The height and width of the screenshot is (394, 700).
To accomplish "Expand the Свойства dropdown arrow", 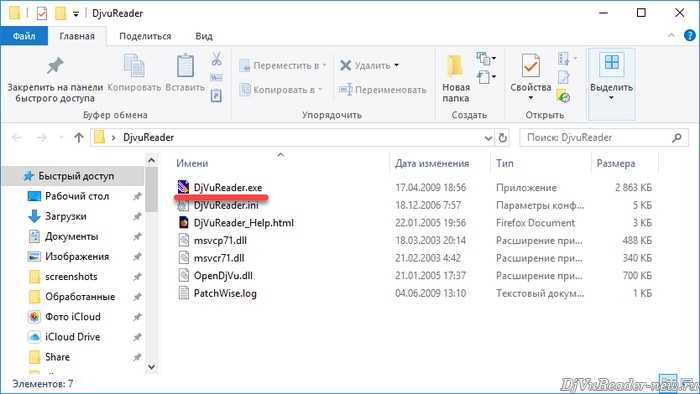I will pyautogui.click(x=530, y=98).
